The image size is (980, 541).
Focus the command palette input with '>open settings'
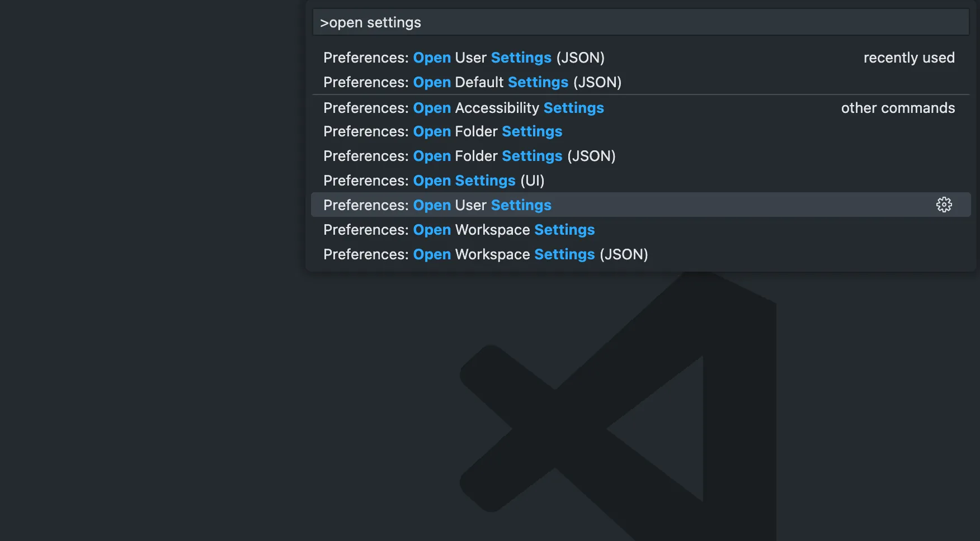coord(640,22)
